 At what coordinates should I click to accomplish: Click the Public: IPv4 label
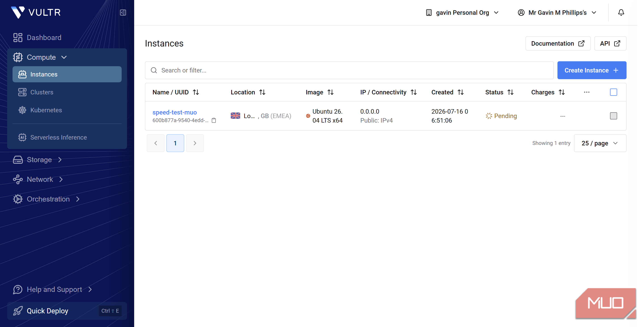[x=377, y=120]
